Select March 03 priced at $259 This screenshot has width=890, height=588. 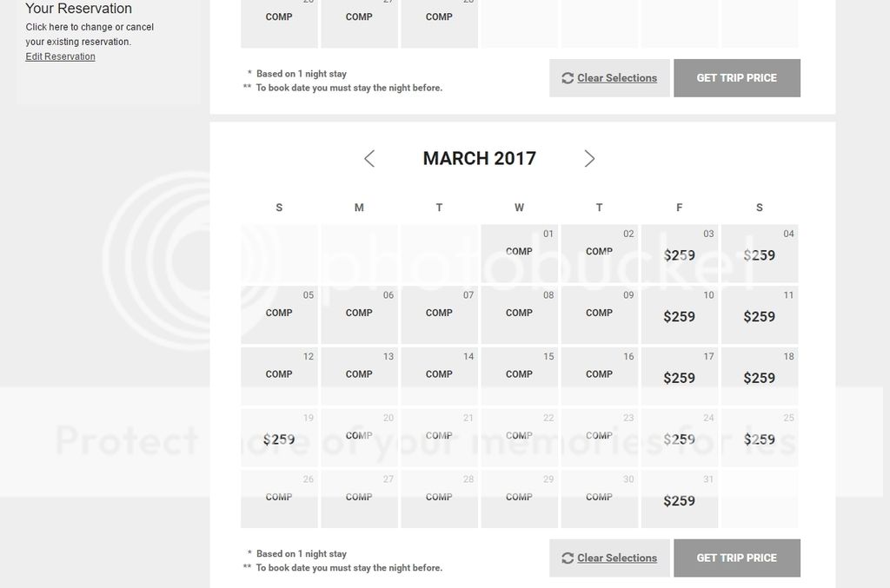click(680, 254)
